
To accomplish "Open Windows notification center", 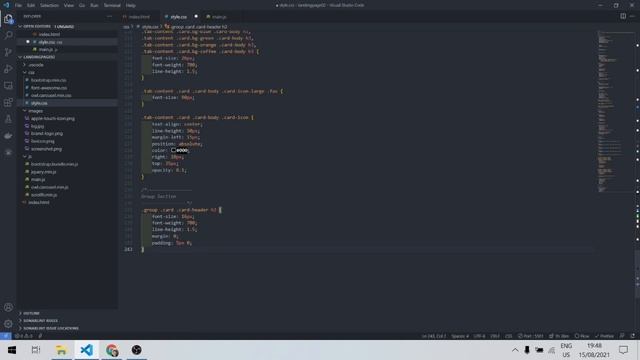I will [x=623, y=350].
